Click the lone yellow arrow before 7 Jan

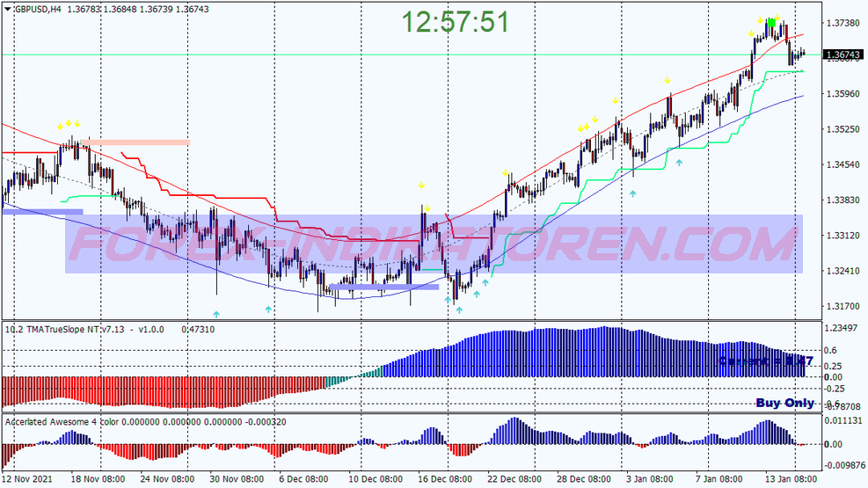pos(667,80)
